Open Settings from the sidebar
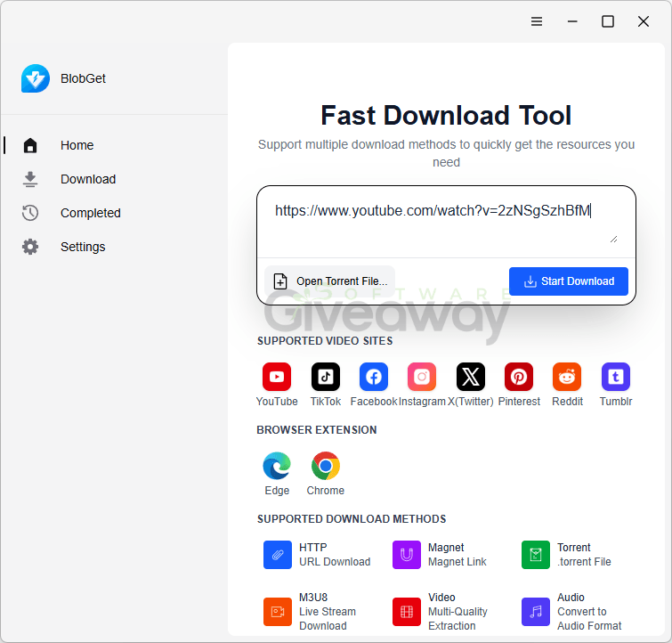Screen dimensions: 672x643 pos(114,247)
